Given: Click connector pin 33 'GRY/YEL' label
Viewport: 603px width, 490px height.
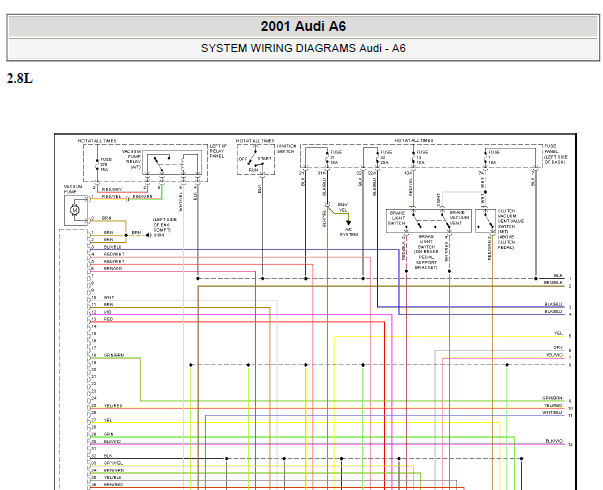Looking at the screenshot, I should click(x=113, y=463).
